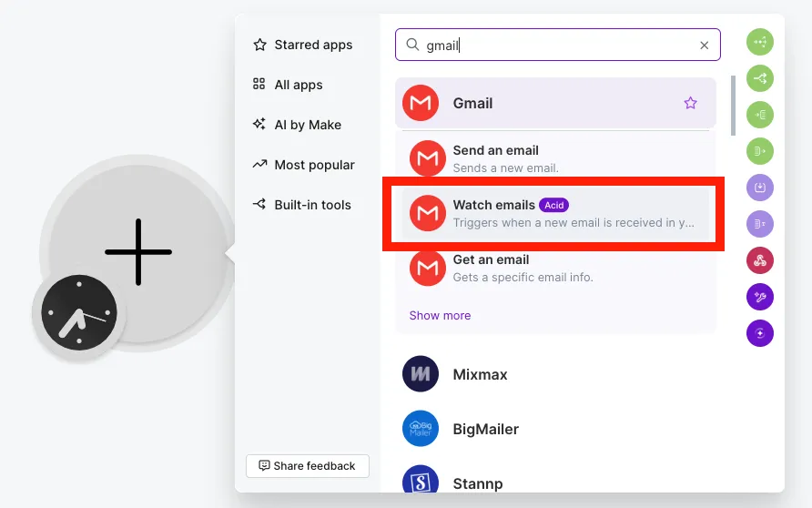Click the AI by Make sparkle icon
812x508 pixels.
pos(259,124)
